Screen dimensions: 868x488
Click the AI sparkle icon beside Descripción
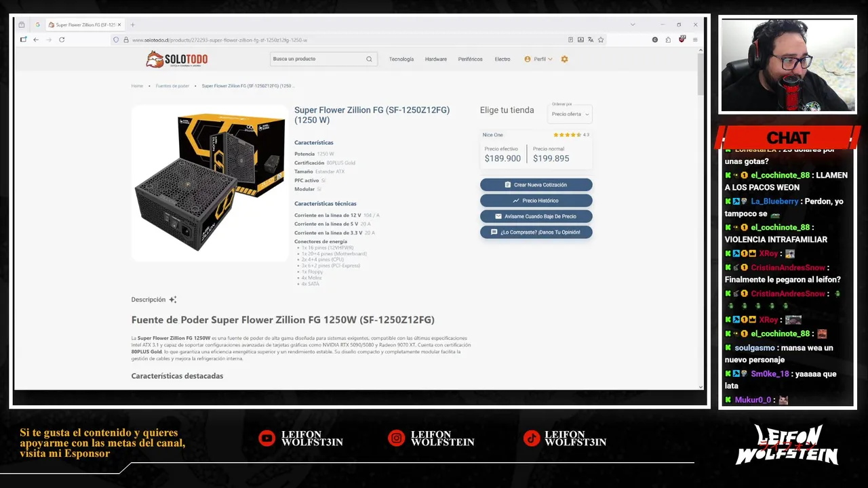173,300
